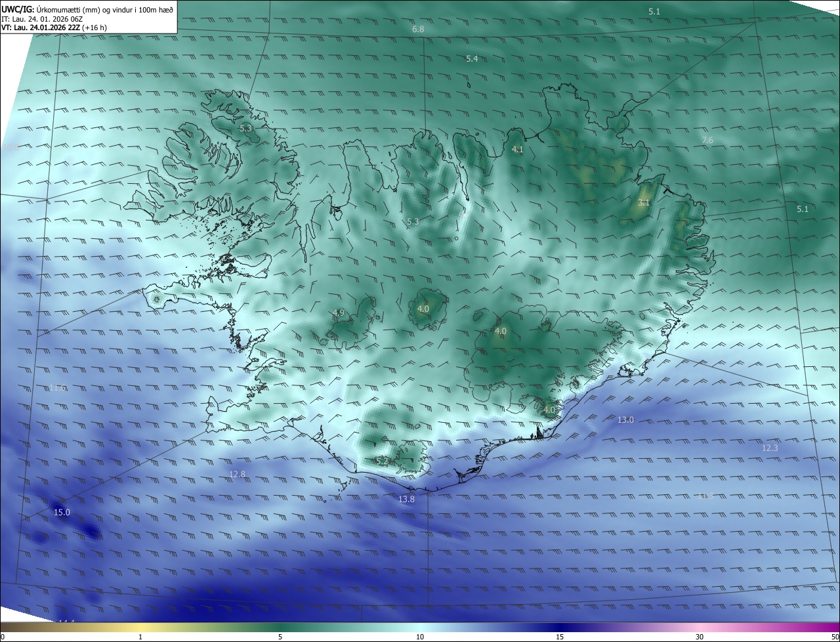Click the '0' tick on the color scale
Image resolution: width=840 pixels, height=642 pixels.
tap(3, 637)
